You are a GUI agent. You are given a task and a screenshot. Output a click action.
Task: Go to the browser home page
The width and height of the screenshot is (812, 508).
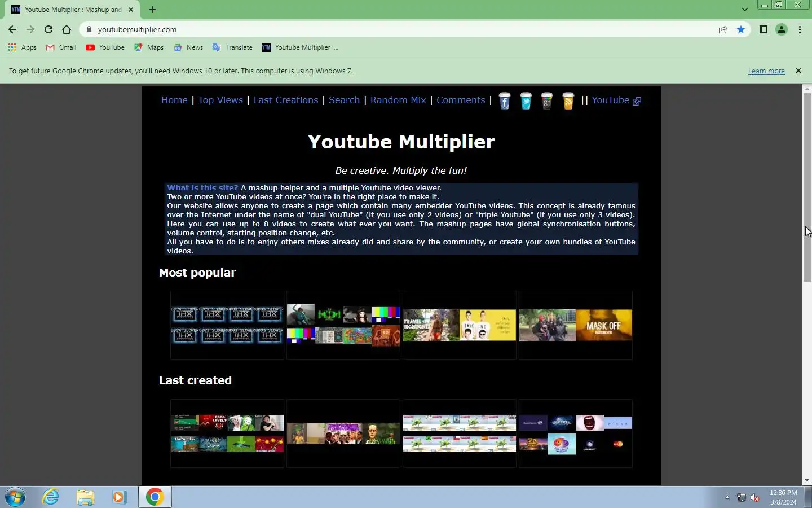click(x=67, y=29)
